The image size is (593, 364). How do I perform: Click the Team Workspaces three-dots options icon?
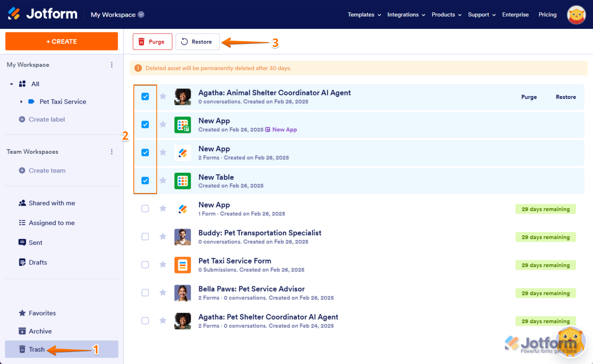pos(112,152)
